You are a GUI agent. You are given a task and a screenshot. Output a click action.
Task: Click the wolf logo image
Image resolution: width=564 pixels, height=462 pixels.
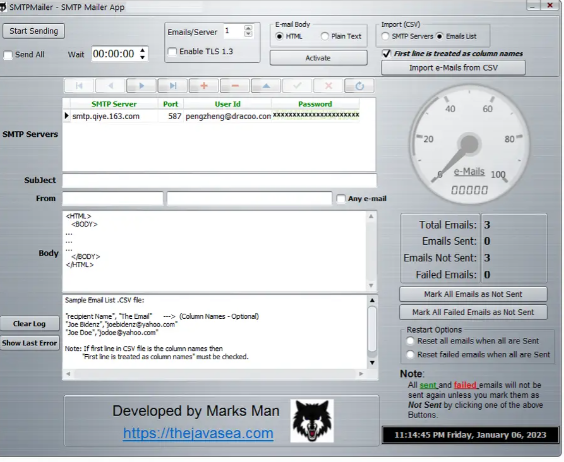(312, 420)
